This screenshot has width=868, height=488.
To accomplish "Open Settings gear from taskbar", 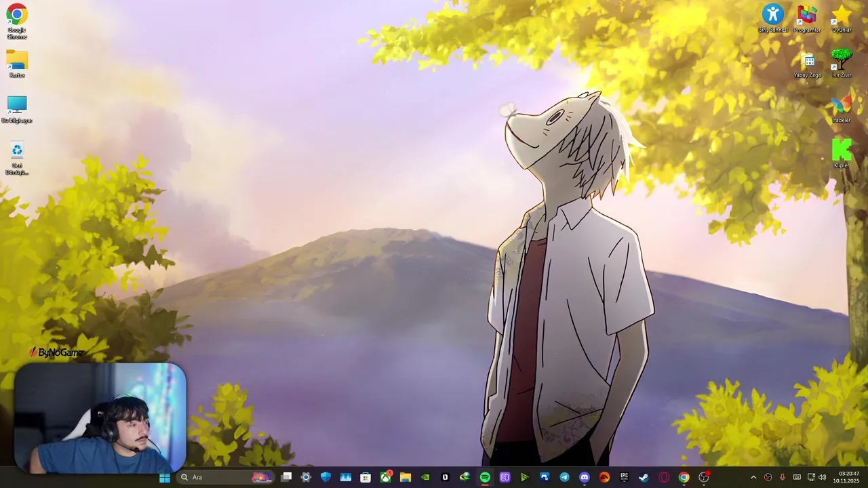I will pos(306,477).
